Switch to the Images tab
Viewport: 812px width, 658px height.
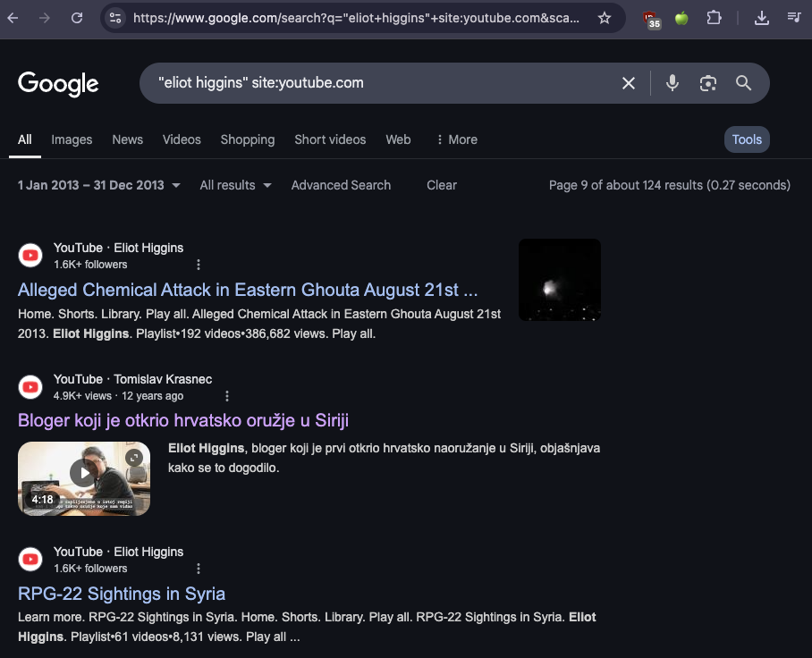click(x=72, y=139)
